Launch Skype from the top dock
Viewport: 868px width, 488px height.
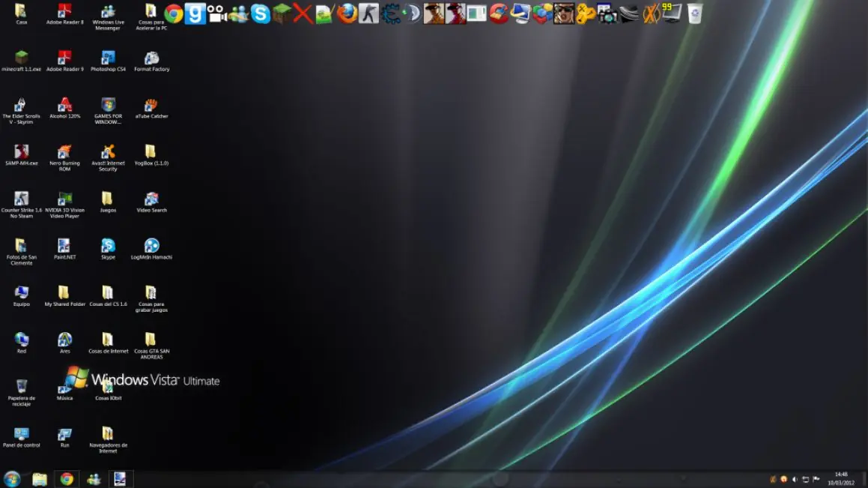tap(260, 13)
